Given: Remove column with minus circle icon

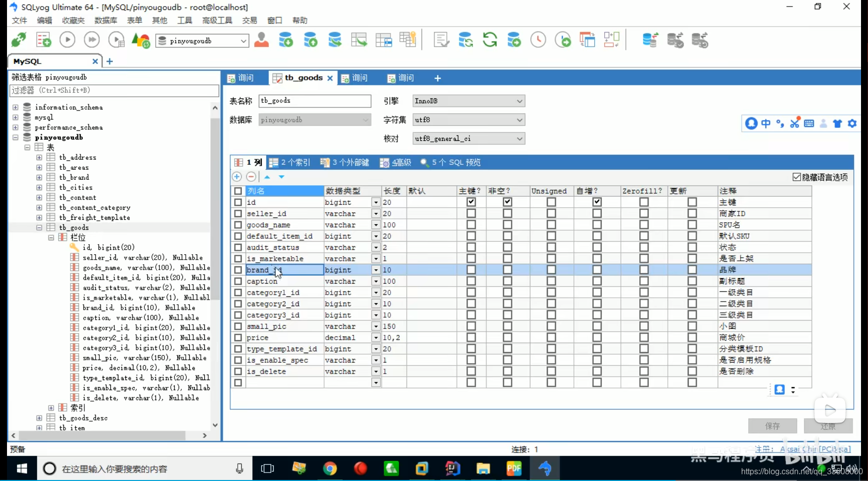Looking at the screenshot, I should (x=251, y=177).
